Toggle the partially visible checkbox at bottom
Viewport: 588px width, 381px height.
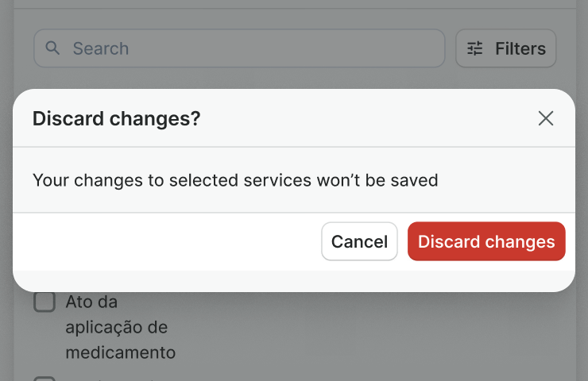pyautogui.click(x=44, y=378)
